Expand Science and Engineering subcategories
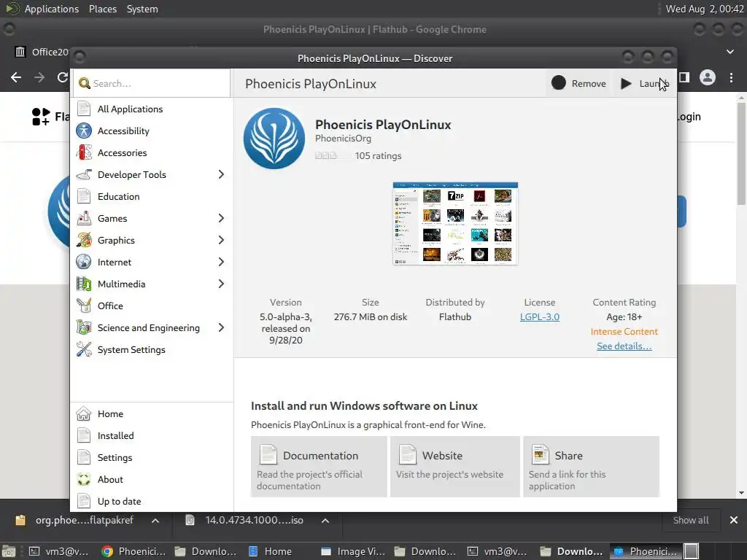The height and width of the screenshot is (560, 747). [x=221, y=327]
